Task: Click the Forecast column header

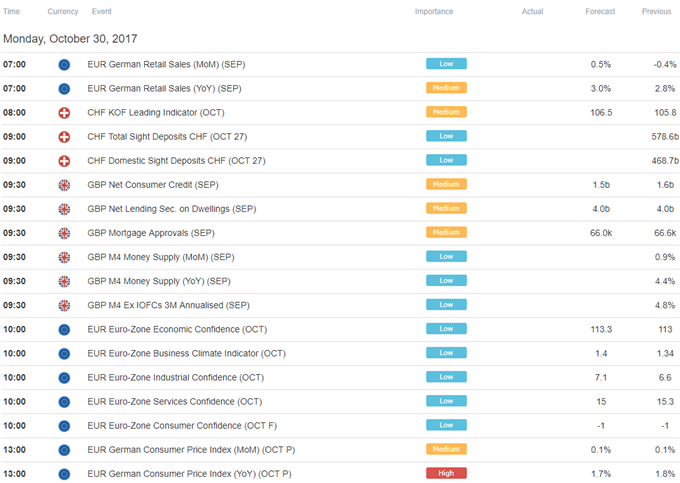Action: click(601, 12)
